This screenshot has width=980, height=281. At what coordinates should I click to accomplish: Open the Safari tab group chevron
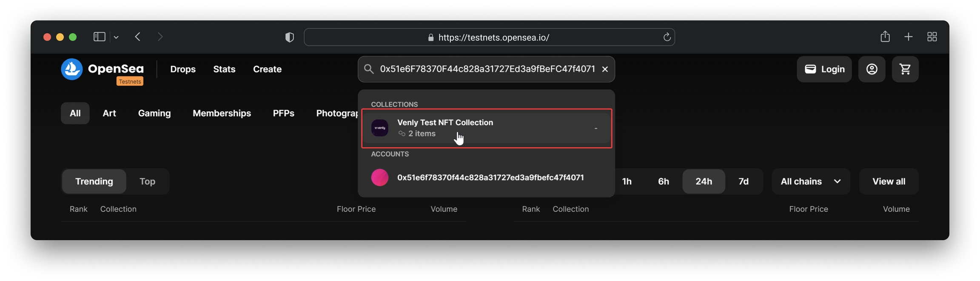tap(117, 37)
